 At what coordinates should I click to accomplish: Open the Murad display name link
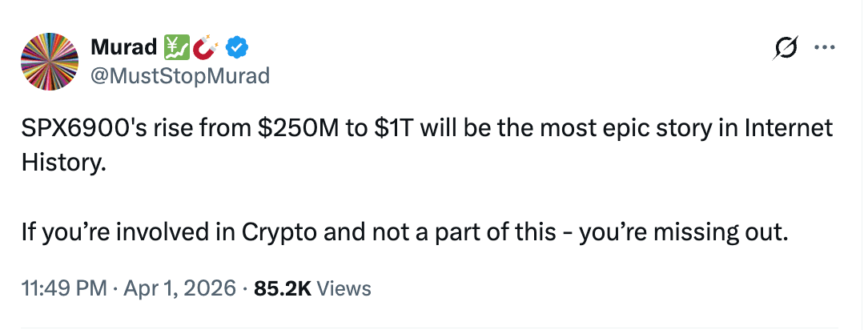(123, 49)
